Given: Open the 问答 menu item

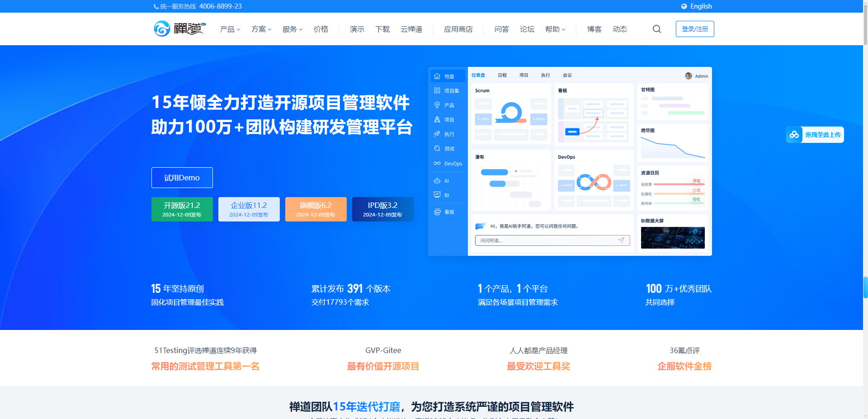Looking at the screenshot, I should click(502, 29).
